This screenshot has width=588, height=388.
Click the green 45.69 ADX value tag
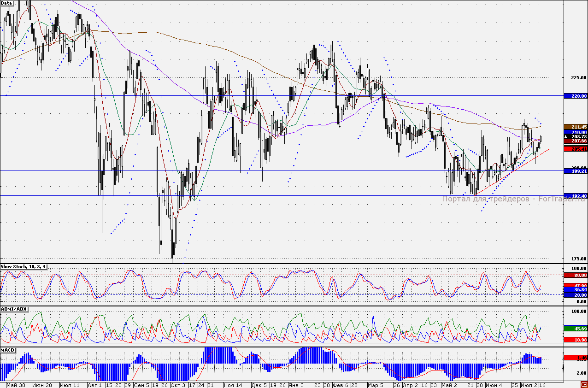pyautogui.click(x=576, y=329)
